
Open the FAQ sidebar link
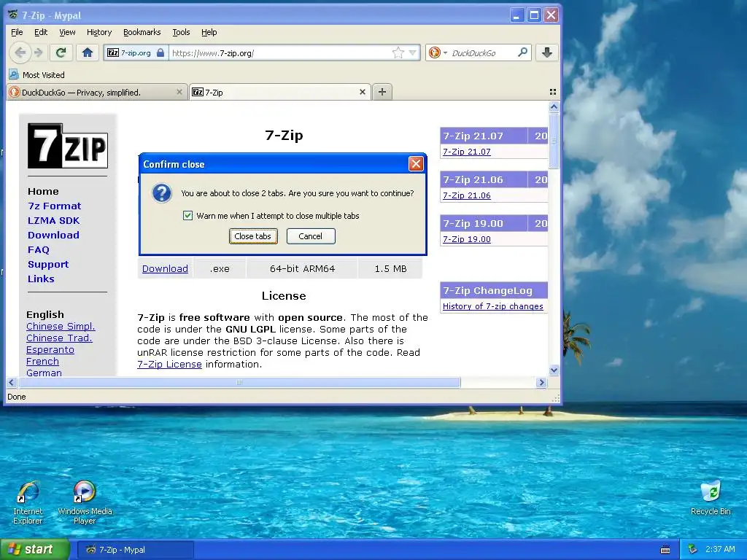(39, 249)
